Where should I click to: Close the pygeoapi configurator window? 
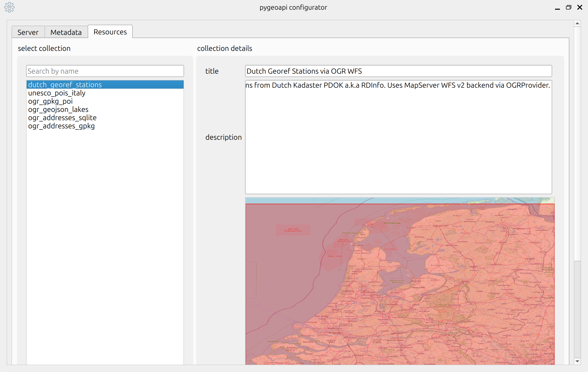580,7
